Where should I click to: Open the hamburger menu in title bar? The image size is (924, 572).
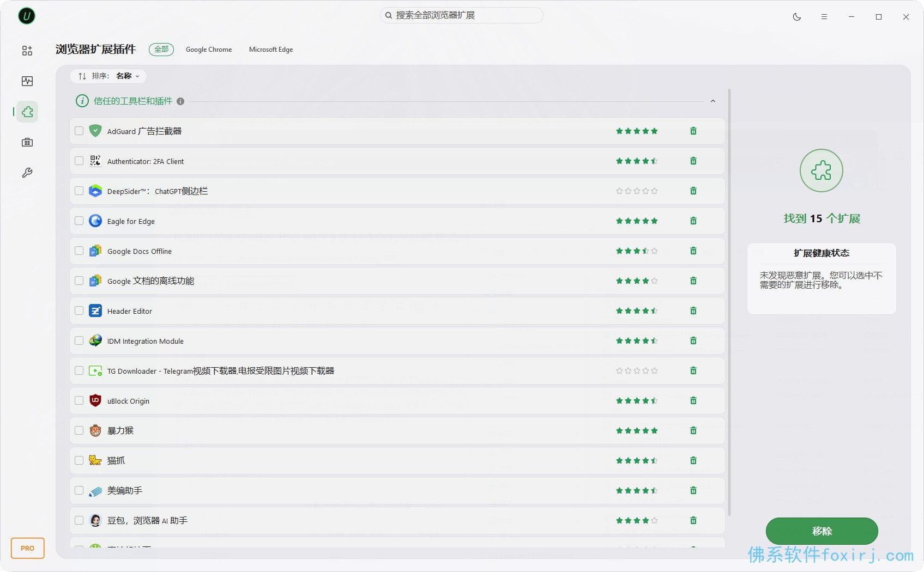coord(824,17)
